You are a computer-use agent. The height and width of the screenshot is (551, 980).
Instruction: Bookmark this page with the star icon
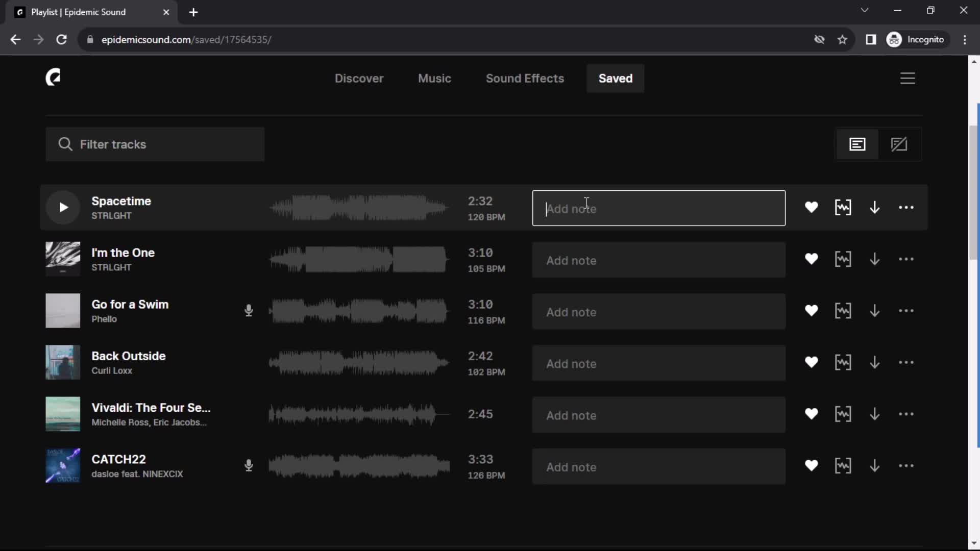point(842,39)
